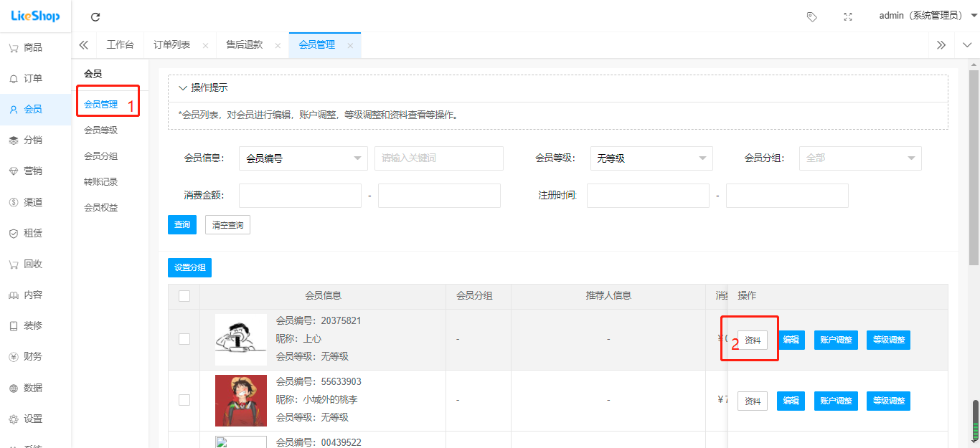The image size is (980, 448).
Task: Click the avatar of member 上心
Action: pyautogui.click(x=241, y=340)
